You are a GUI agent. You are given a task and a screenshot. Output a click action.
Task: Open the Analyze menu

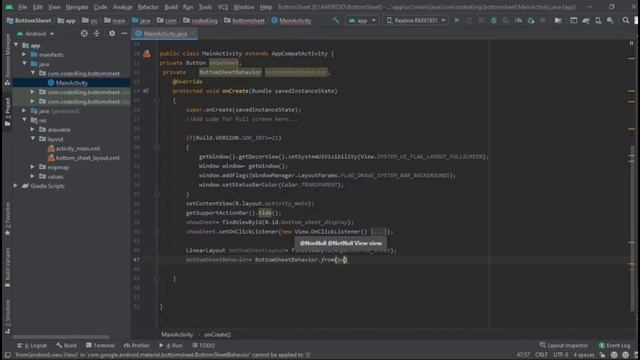[122, 7]
